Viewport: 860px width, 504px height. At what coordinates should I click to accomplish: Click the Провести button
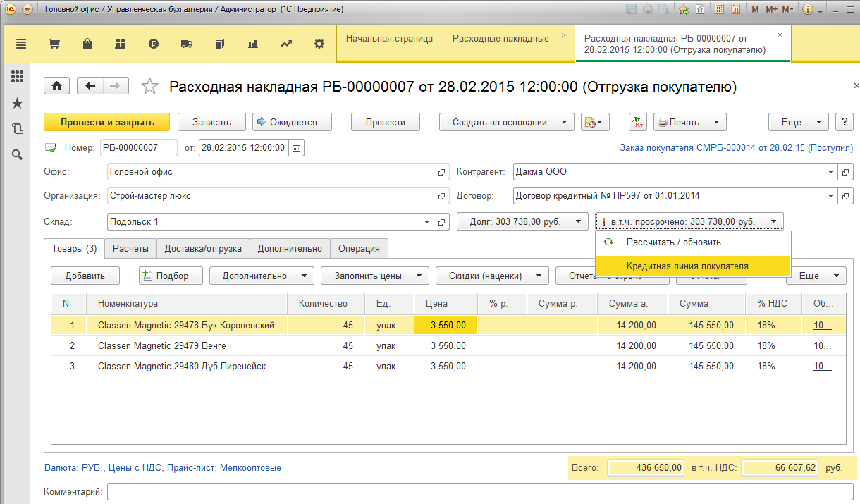pos(386,122)
